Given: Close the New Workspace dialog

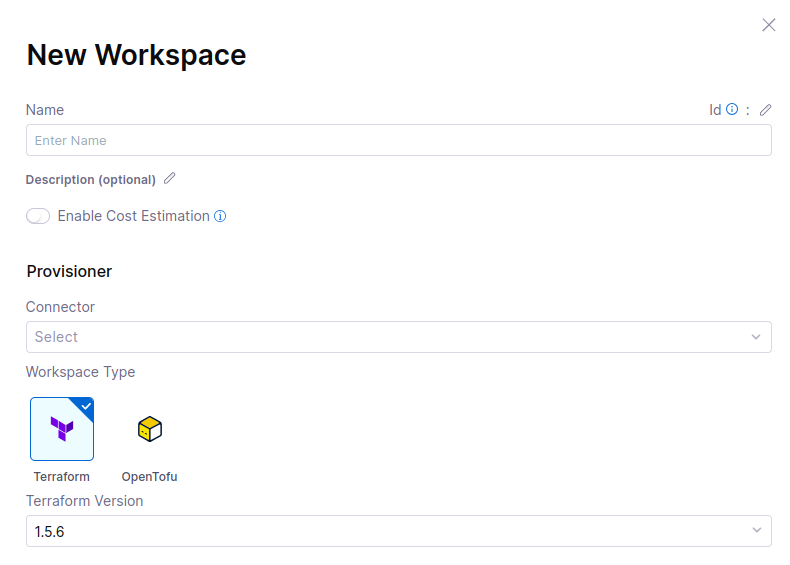Looking at the screenshot, I should click(x=769, y=25).
